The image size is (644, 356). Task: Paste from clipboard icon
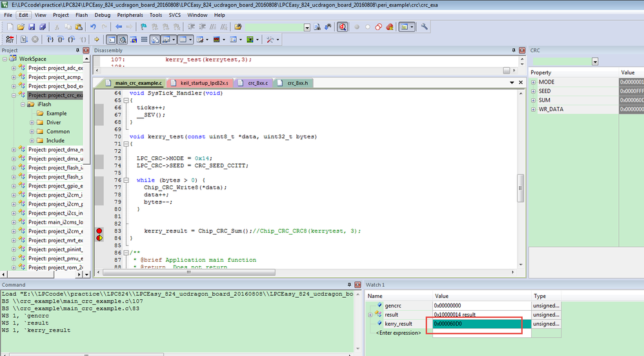coord(79,26)
